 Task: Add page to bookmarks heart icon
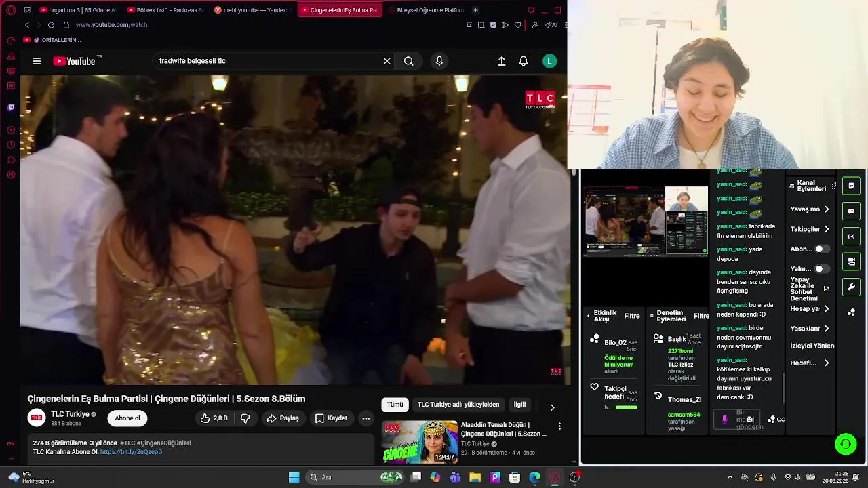pos(517,25)
